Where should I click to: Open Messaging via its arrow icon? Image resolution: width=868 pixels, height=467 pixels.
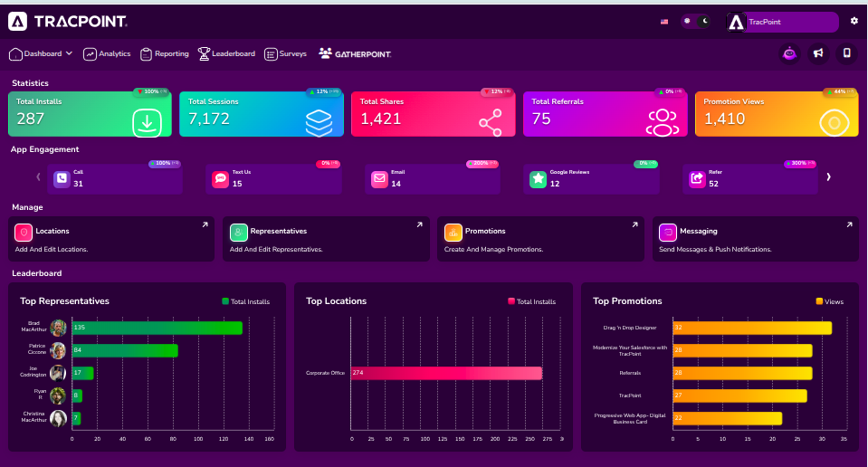[x=849, y=224]
